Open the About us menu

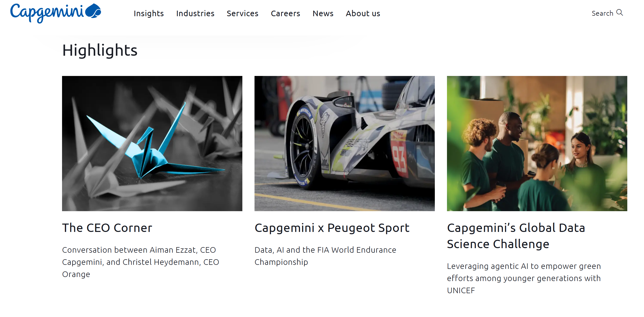[x=363, y=13]
